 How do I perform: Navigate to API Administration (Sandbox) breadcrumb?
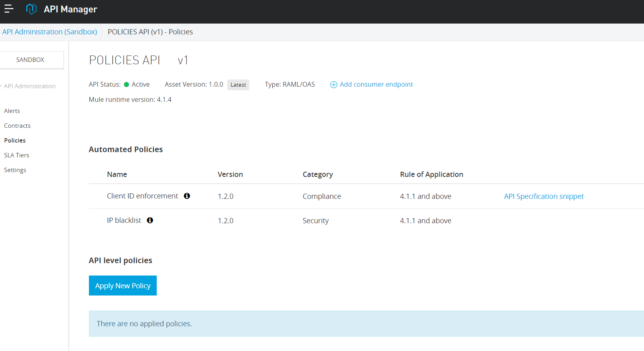click(49, 32)
